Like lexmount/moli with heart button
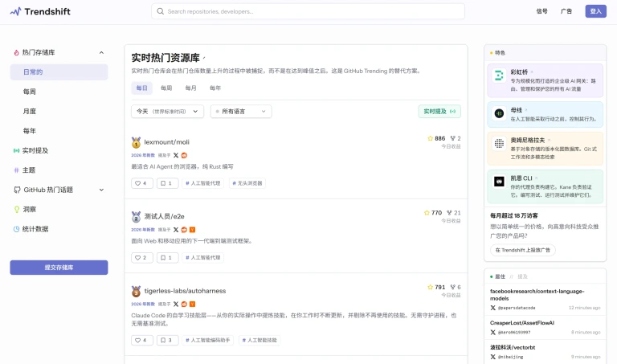This screenshot has width=617, height=364. pos(141,183)
